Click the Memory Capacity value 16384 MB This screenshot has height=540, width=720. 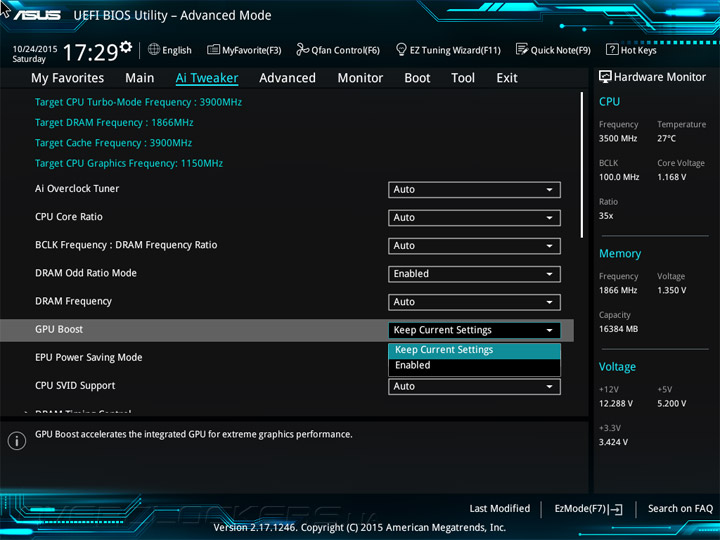click(618, 329)
